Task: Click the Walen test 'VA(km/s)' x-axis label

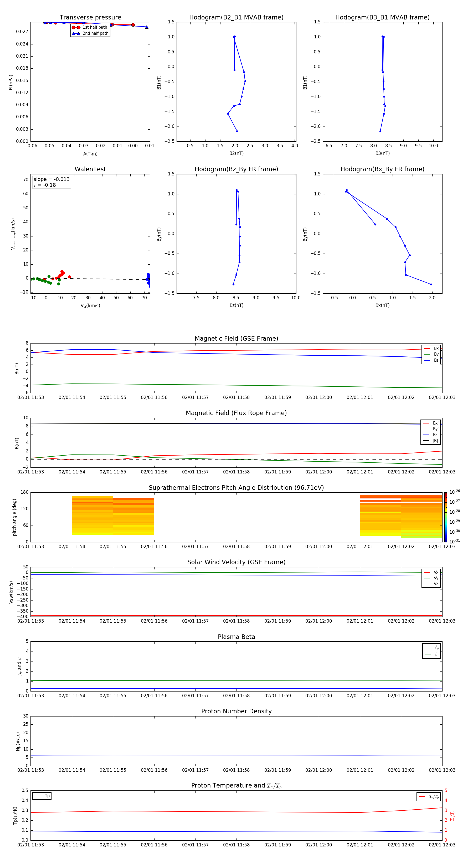Action: pos(90,306)
